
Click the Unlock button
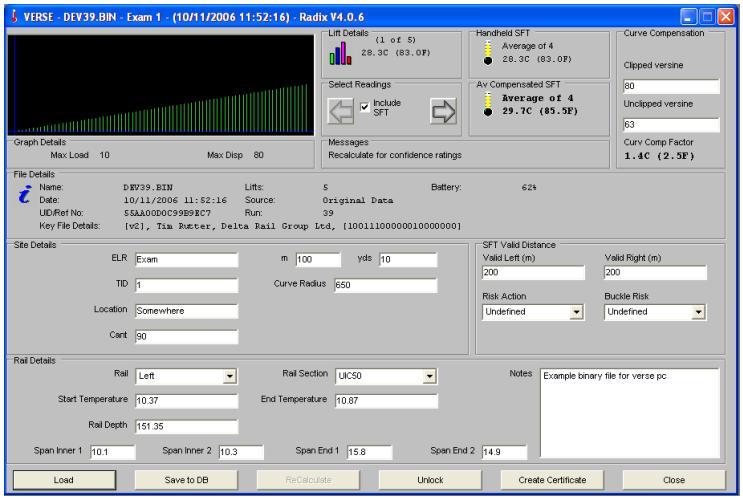point(430,480)
